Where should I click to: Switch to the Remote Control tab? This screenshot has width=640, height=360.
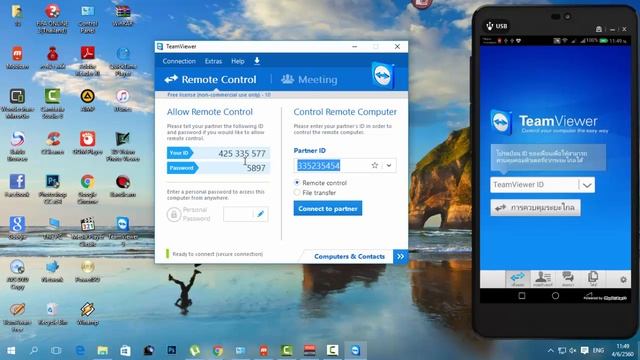211,79
